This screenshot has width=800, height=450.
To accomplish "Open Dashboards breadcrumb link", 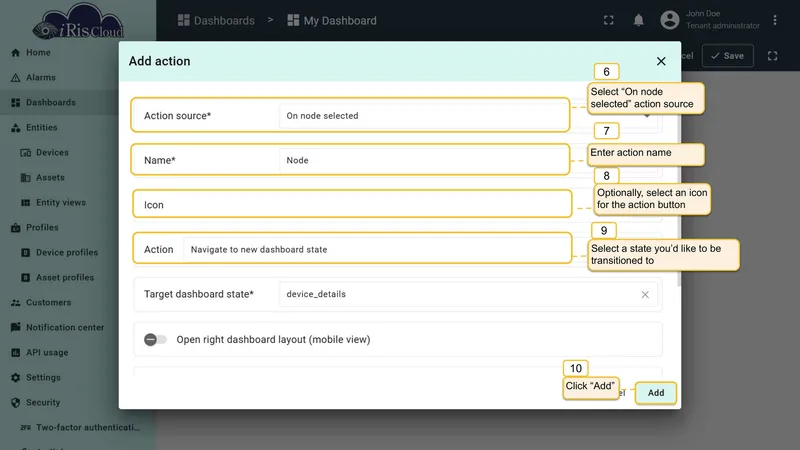I will [216, 20].
